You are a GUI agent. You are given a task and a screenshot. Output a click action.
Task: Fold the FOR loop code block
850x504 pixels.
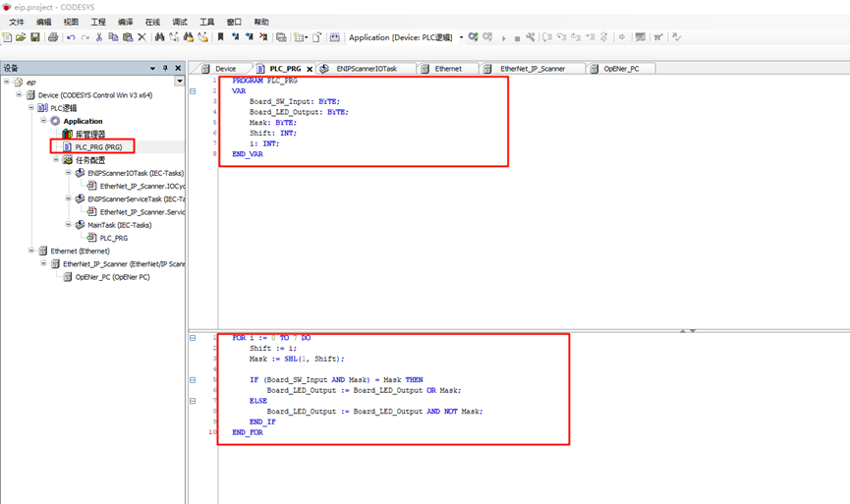coord(193,338)
